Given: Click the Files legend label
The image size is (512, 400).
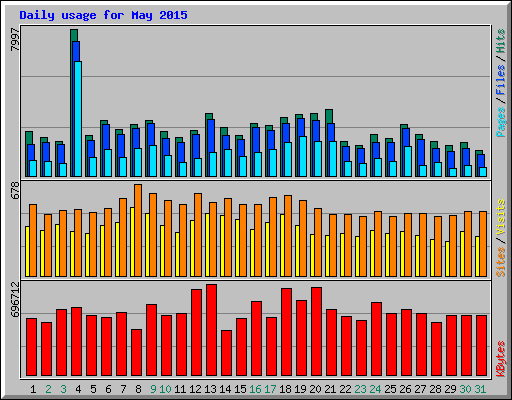Looking at the screenshot, I should tap(501, 80).
